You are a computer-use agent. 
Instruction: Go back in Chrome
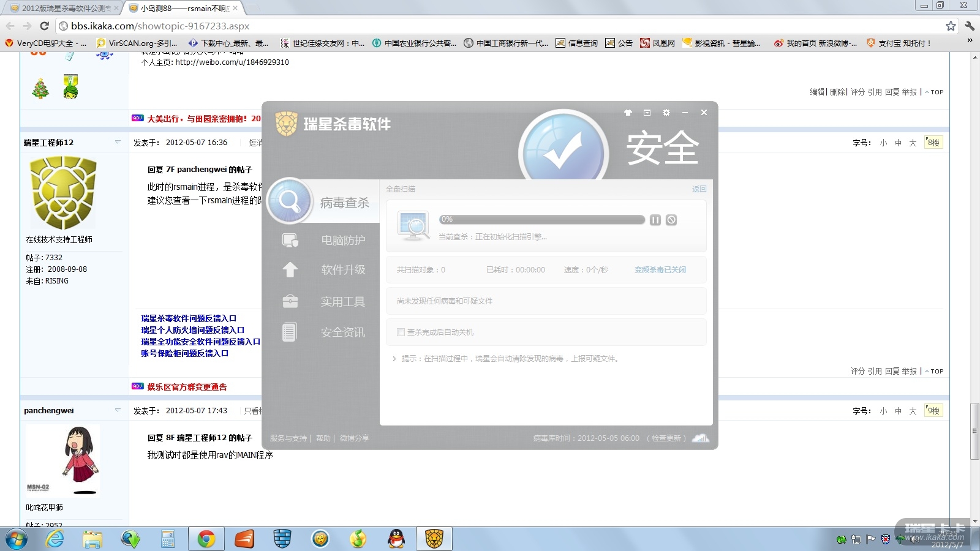pos(10,26)
